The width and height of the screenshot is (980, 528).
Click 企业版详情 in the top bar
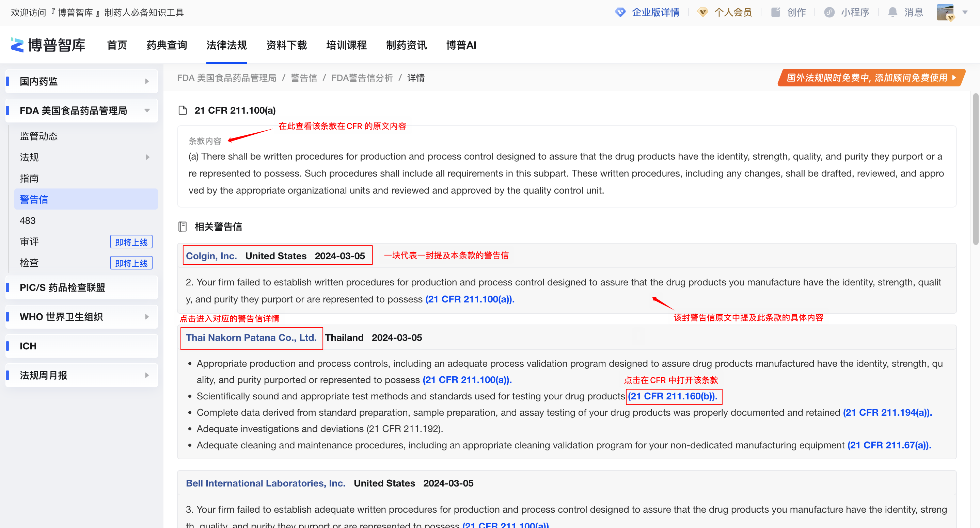pos(655,13)
